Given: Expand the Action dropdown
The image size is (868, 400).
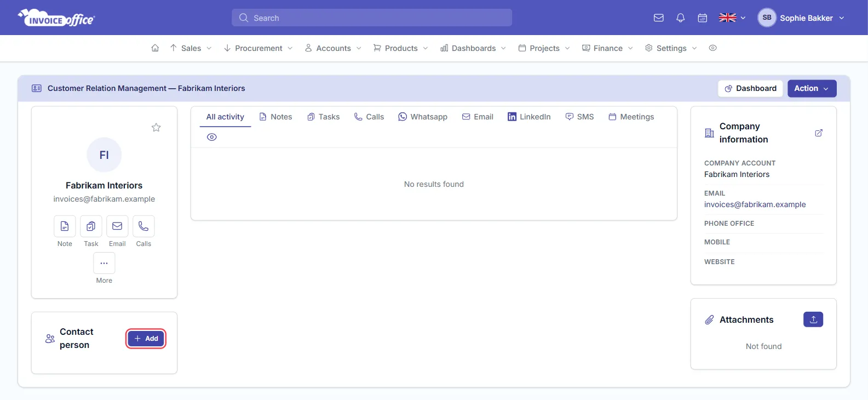Looking at the screenshot, I should [x=812, y=88].
